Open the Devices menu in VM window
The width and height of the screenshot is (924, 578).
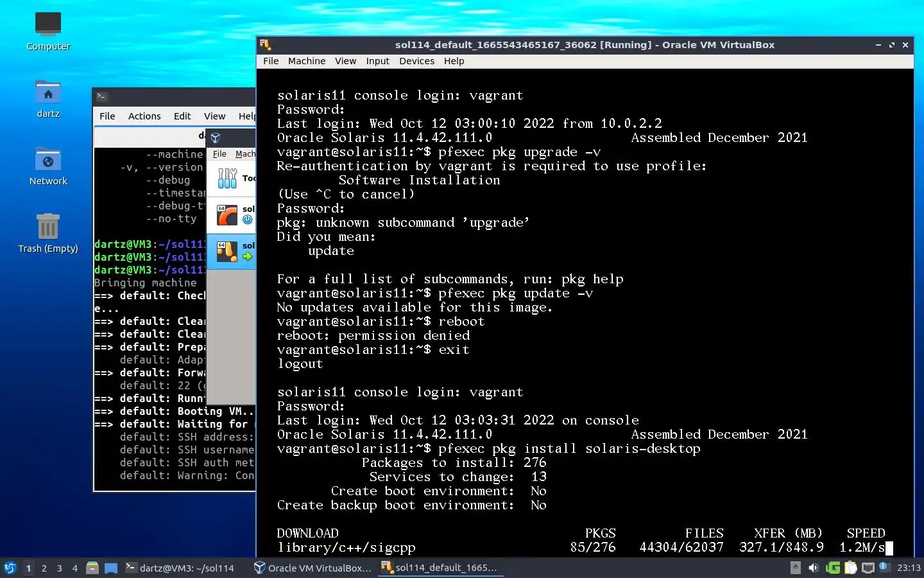(416, 61)
